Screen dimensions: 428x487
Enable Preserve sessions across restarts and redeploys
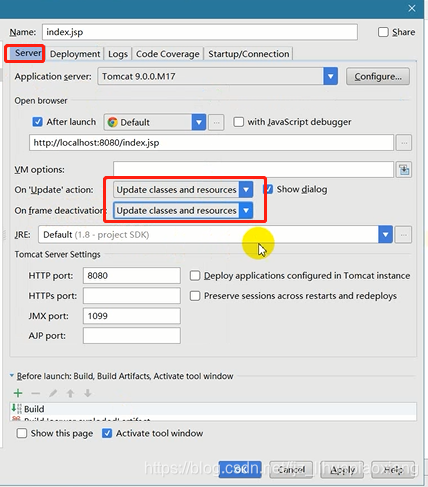coord(195,296)
